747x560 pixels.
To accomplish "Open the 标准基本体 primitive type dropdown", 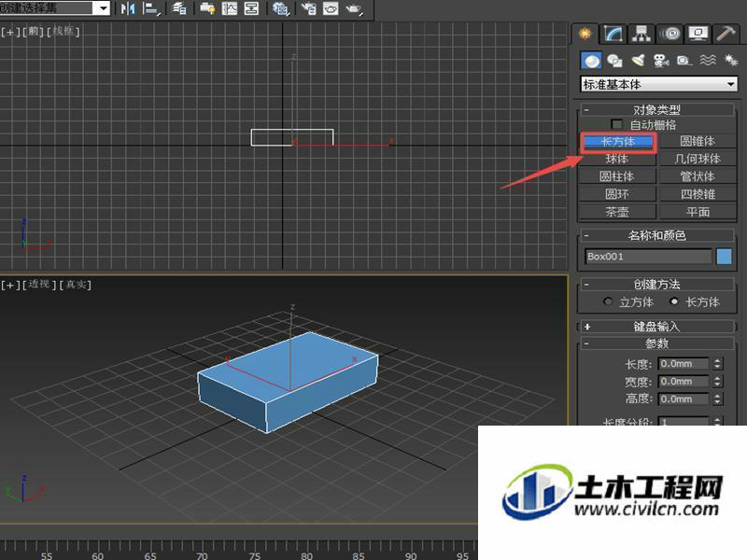I will tap(659, 84).
